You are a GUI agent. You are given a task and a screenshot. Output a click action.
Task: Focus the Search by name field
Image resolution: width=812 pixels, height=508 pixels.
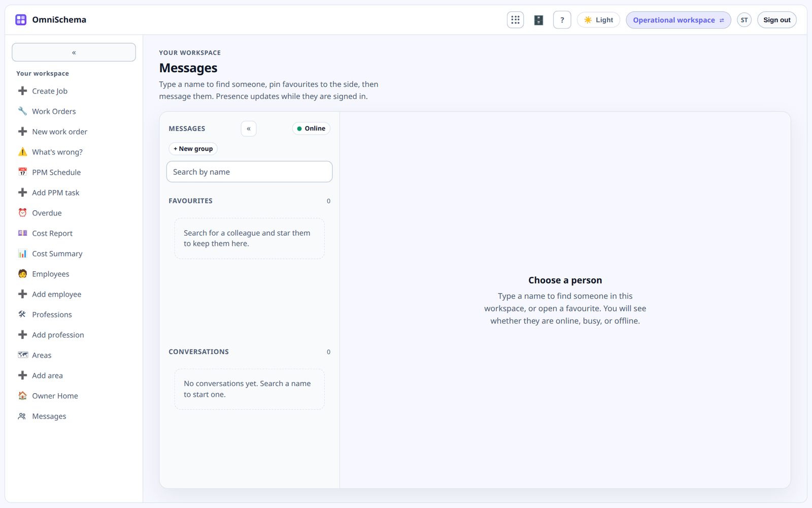pyautogui.click(x=249, y=172)
